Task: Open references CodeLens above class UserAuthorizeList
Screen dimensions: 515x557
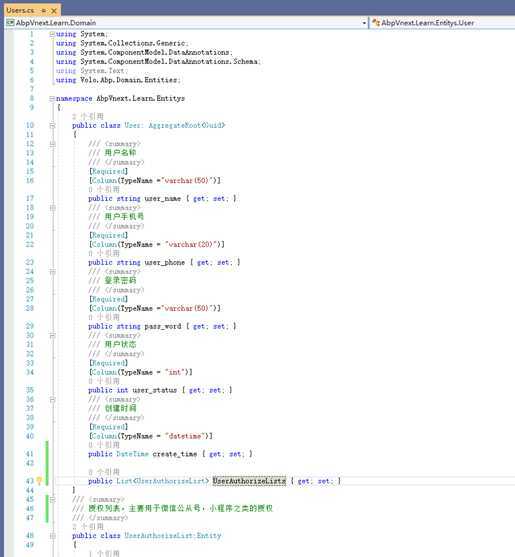Action: pyautogui.click(x=88, y=527)
